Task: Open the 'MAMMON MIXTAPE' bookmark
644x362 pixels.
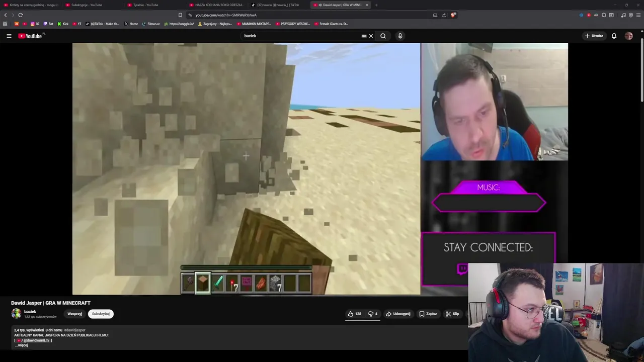Action: [254, 24]
